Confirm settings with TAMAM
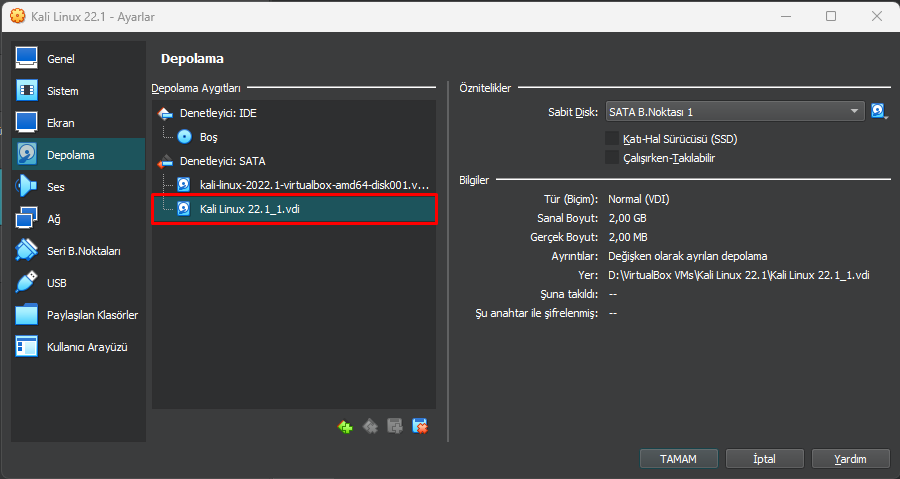The height and width of the screenshot is (479, 900). click(x=678, y=459)
